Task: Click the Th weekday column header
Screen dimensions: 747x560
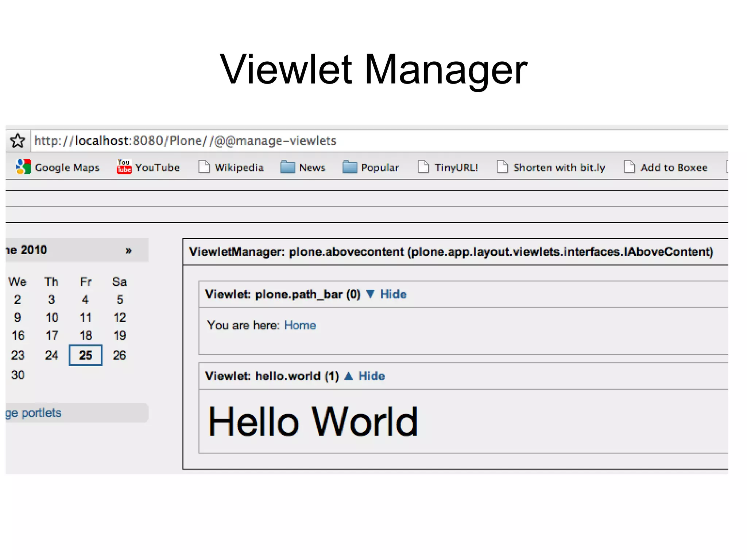Action: pyautogui.click(x=51, y=282)
